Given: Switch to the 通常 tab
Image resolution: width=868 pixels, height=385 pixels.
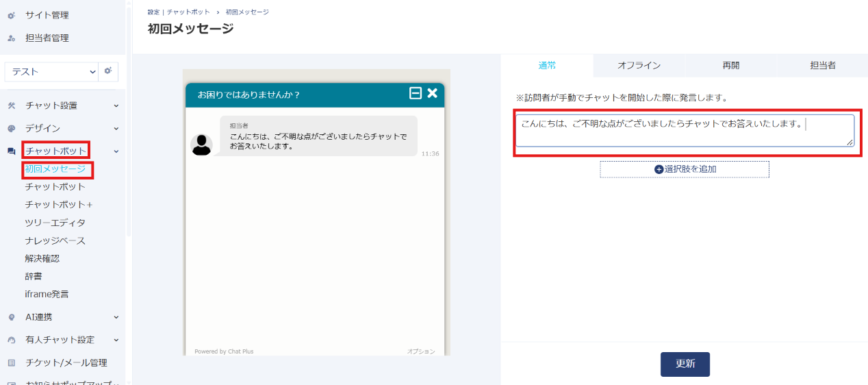Looking at the screenshot, I should tap(547, 66).
